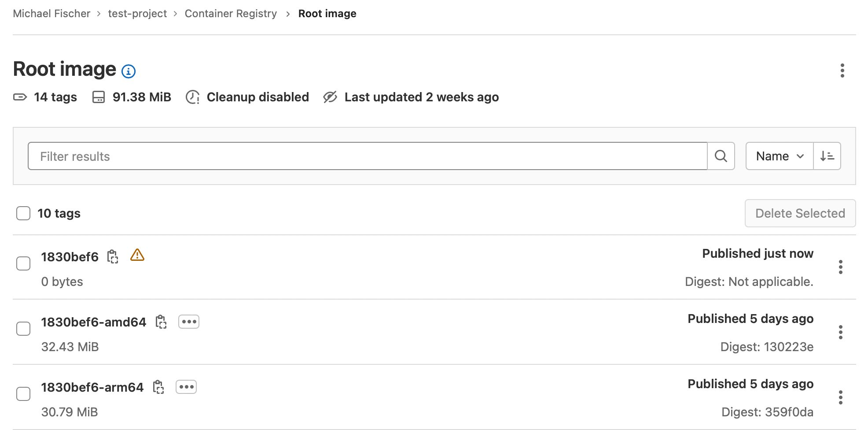Expand the ellipsis badge after 1830bef6-amd64
868x430 pixels.
pyautogui.click(x=189, y=322)
